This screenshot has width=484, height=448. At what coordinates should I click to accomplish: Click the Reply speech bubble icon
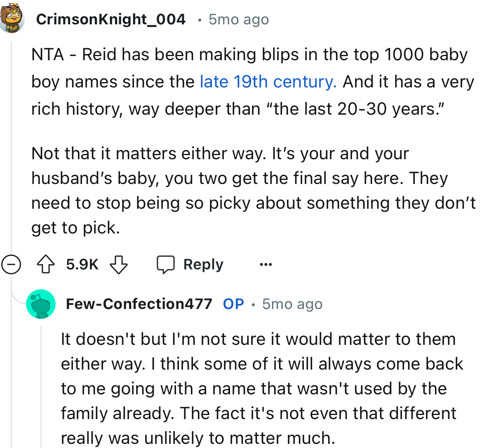pos(167,264)
